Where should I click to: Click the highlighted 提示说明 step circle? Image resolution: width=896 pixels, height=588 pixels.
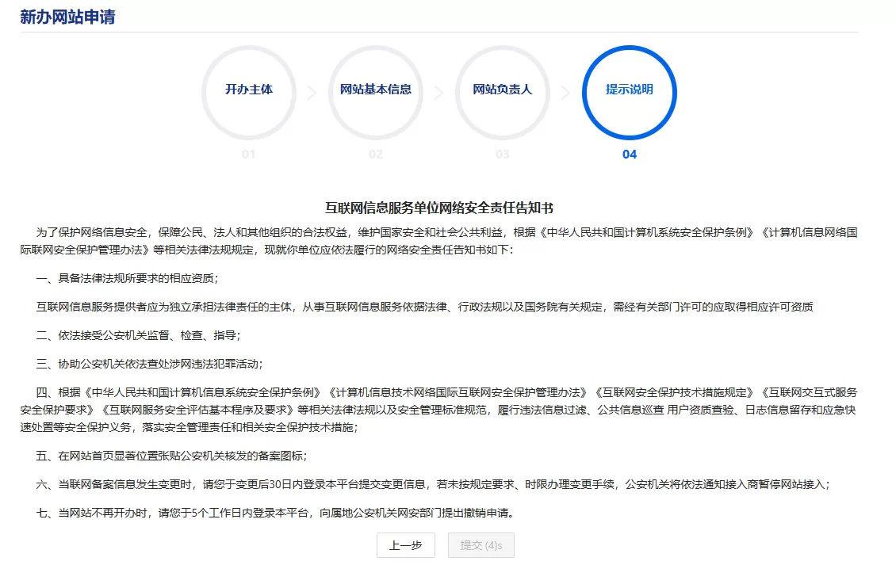coord(629,91)
